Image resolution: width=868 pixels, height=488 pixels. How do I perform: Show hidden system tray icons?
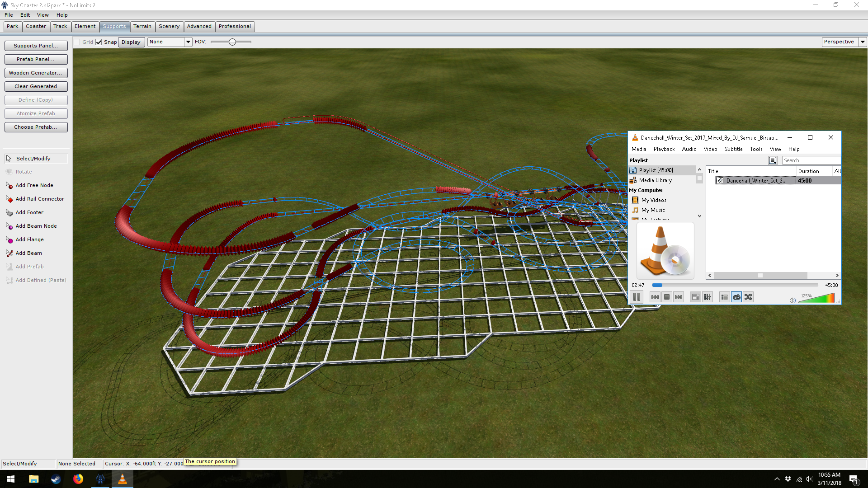[x=777, y=479]
